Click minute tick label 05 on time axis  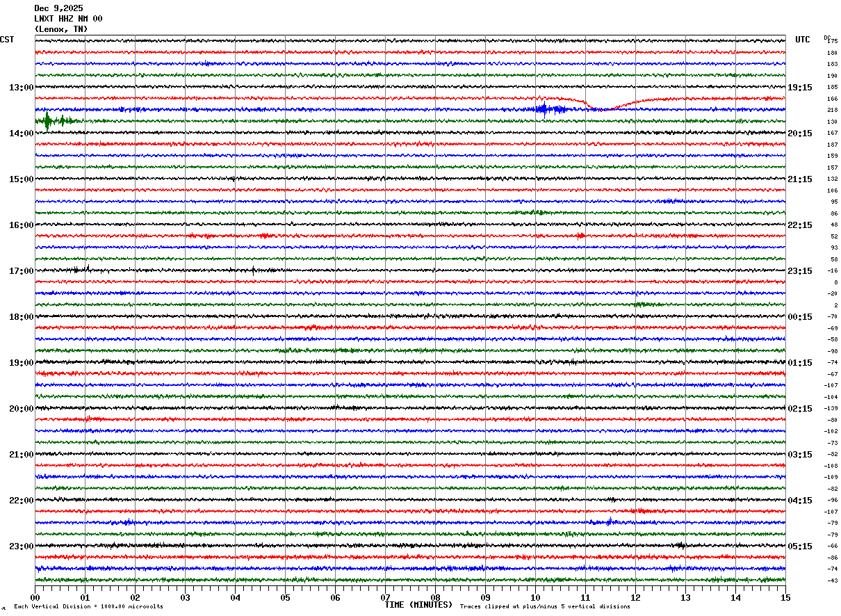[285, 597]
